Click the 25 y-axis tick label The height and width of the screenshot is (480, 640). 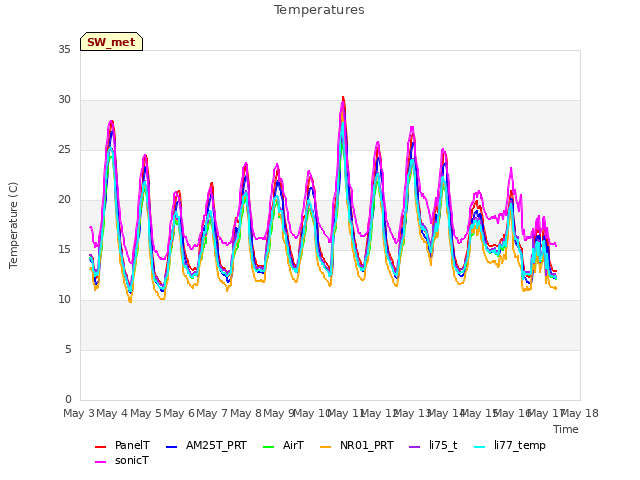point(64,150)
